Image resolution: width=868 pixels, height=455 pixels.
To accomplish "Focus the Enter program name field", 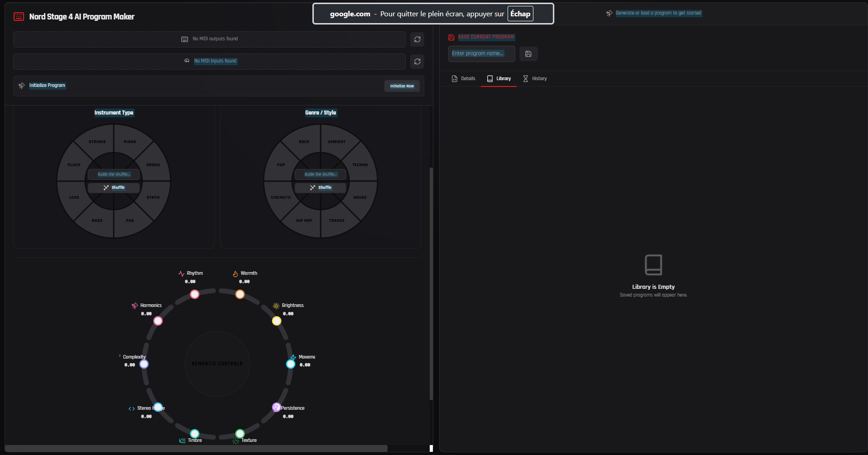I will [x=482, y=54].
